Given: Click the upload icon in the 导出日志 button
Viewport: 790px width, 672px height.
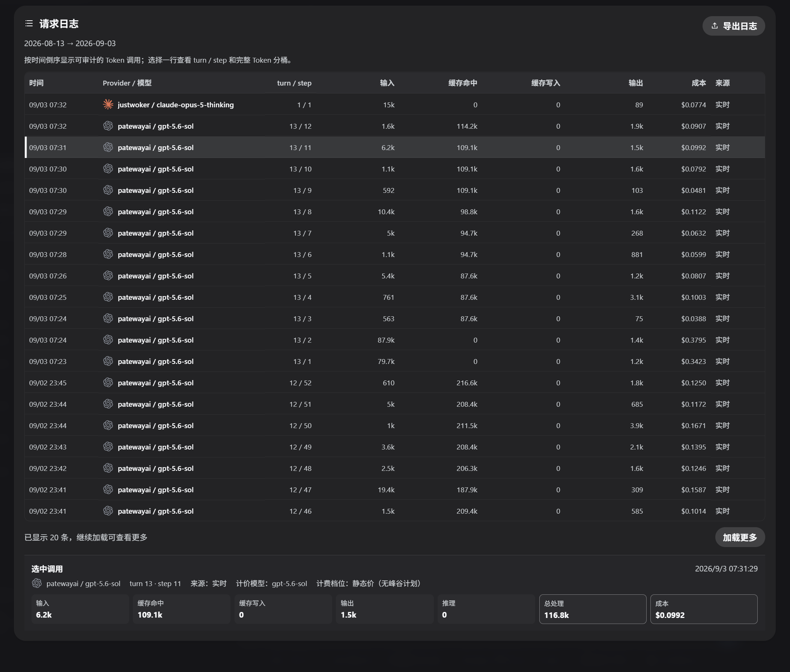Looking at the screenshot, I should [x=715, y=26].
